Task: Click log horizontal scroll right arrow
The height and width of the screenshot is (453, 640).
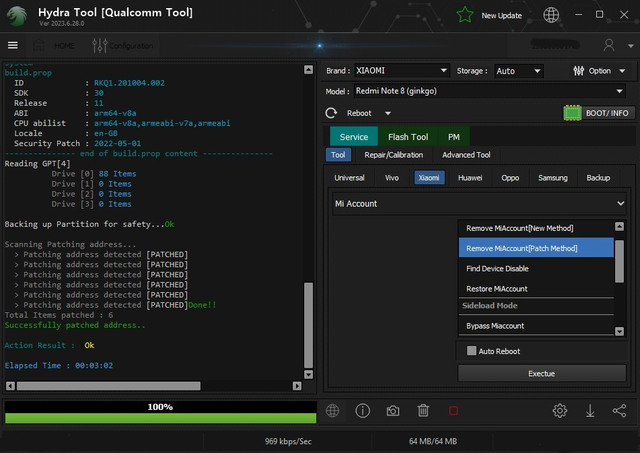Action: pos(297,386)
